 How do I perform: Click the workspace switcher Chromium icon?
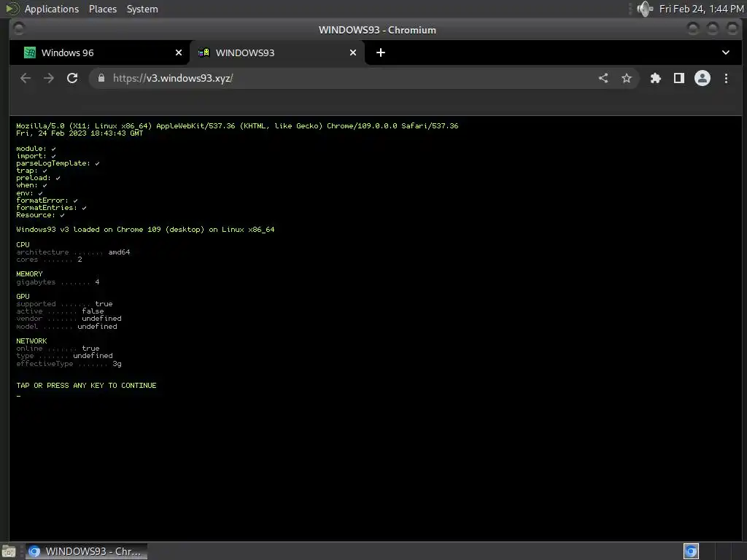click(691, 551)
